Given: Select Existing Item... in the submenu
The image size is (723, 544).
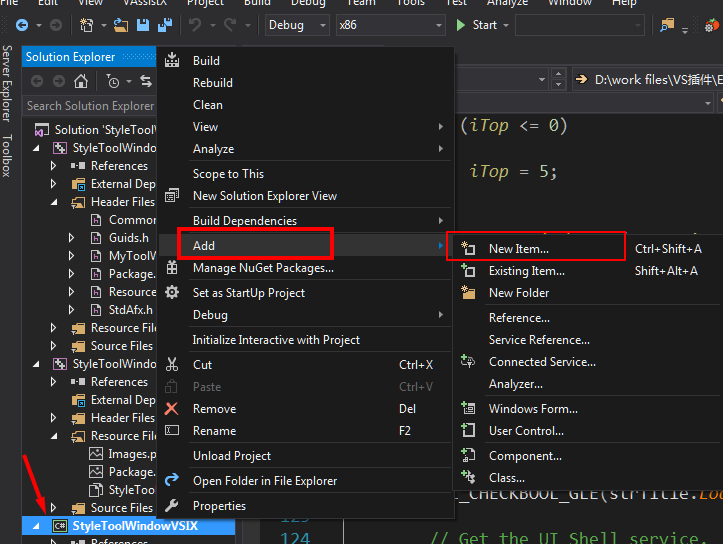Looking at the screenshot, I should (x=526, y=271).
